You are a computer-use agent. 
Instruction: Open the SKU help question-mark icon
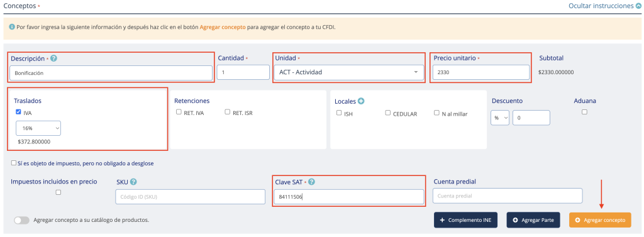tap(133, 182)
